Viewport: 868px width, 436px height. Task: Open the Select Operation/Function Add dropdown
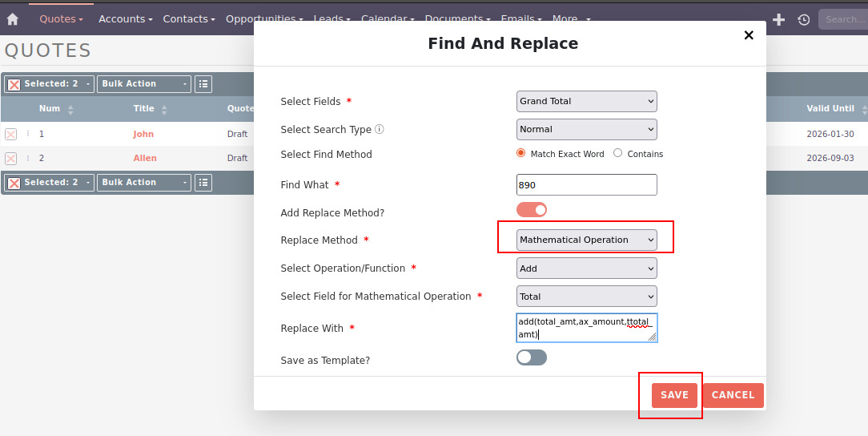point(586,268)
